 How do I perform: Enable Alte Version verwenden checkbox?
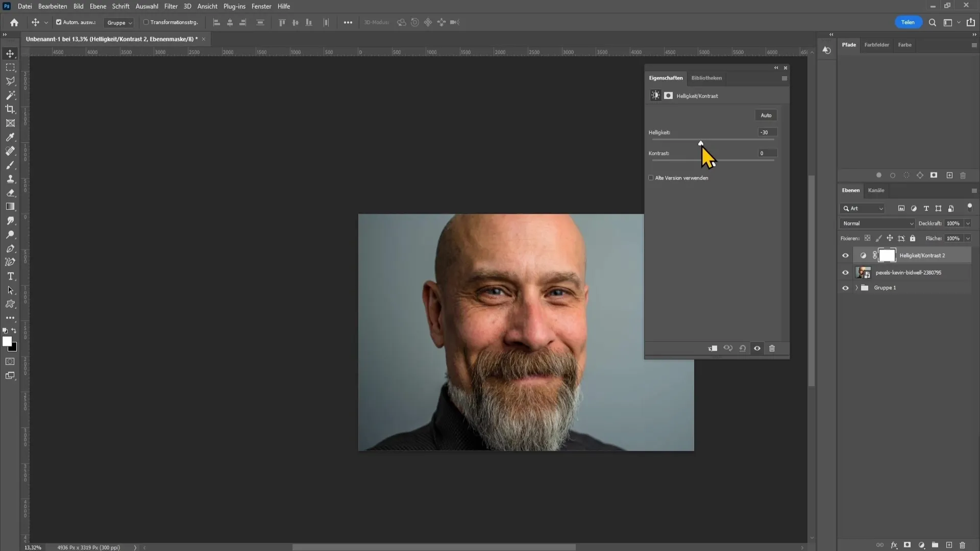tap(651, 178)
